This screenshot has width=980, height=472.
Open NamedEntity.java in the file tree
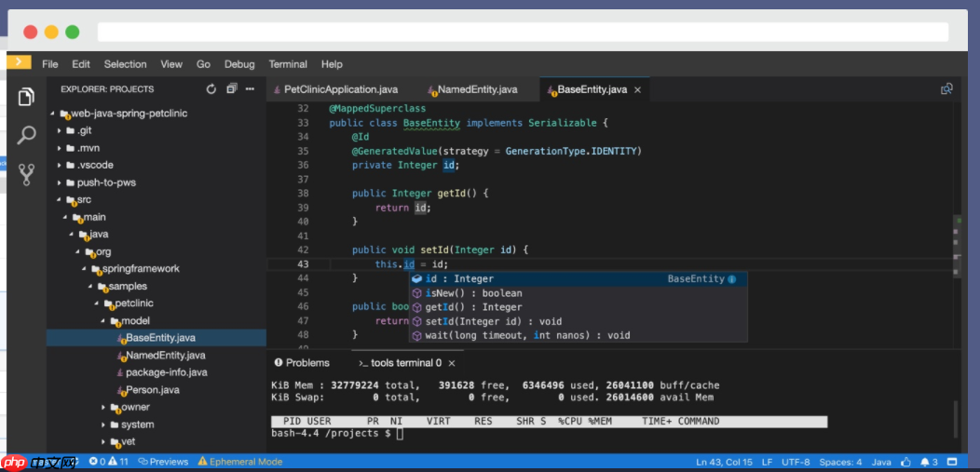coord(165,356)
